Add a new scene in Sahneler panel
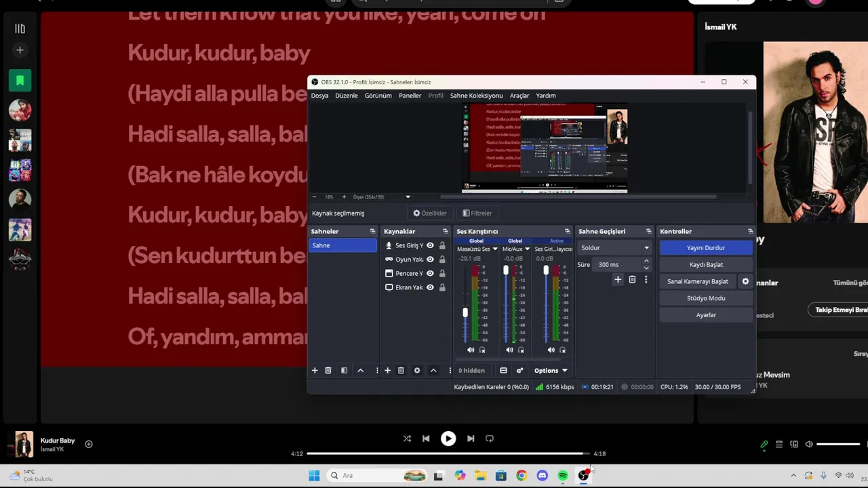Viewport: 868px width, 488px height. (x=315, y=370)
